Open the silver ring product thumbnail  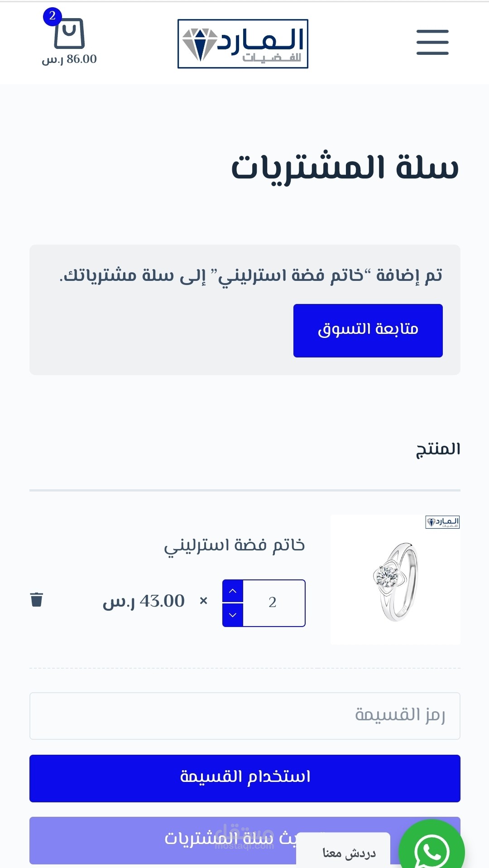point(395,579)
